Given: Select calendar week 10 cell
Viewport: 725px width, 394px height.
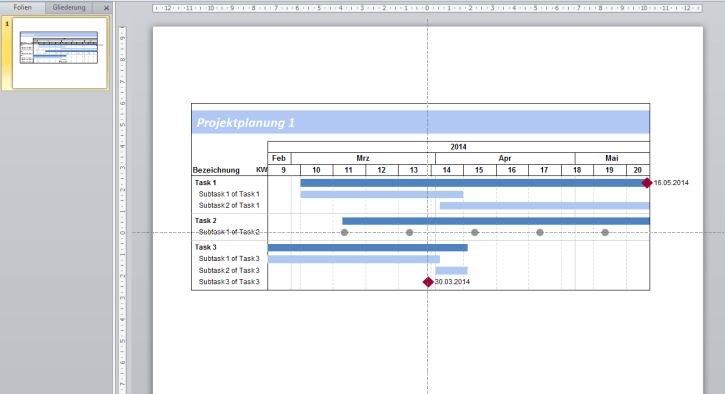Looking at the screenshot, I should coord(317,170).
